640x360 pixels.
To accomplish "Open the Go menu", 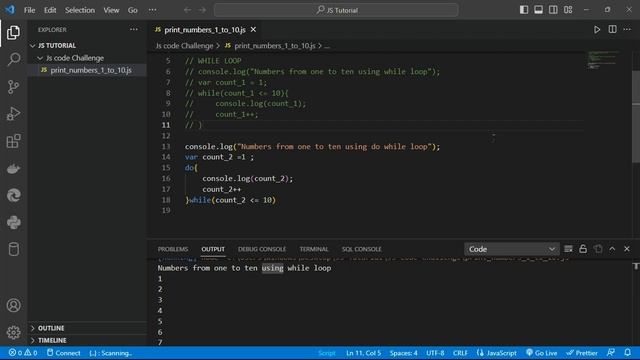I will click(x=133, y=10).
